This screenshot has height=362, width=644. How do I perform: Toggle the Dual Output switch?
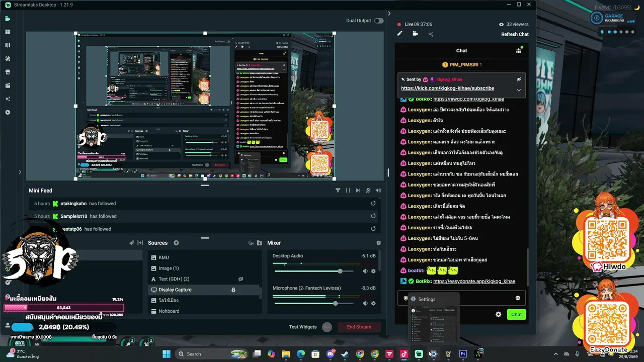tap(379, 21)
